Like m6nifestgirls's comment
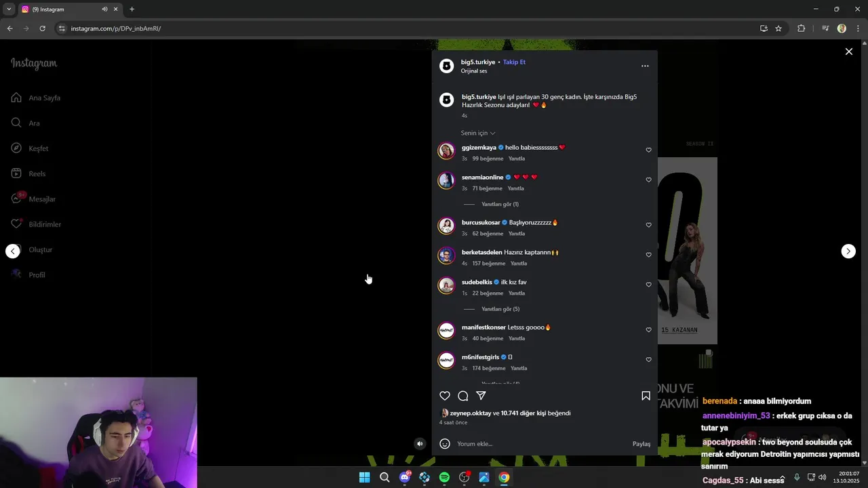868x488 pixels. coord(648,360)
